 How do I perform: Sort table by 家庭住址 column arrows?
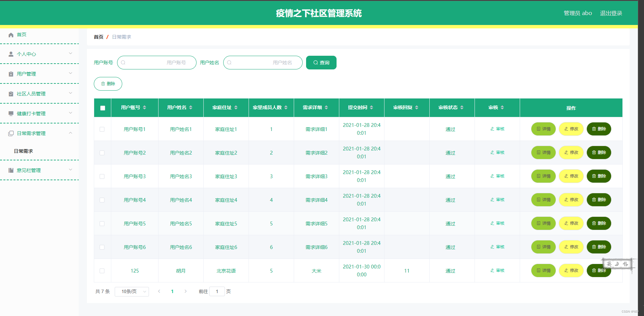click(236, 107)
